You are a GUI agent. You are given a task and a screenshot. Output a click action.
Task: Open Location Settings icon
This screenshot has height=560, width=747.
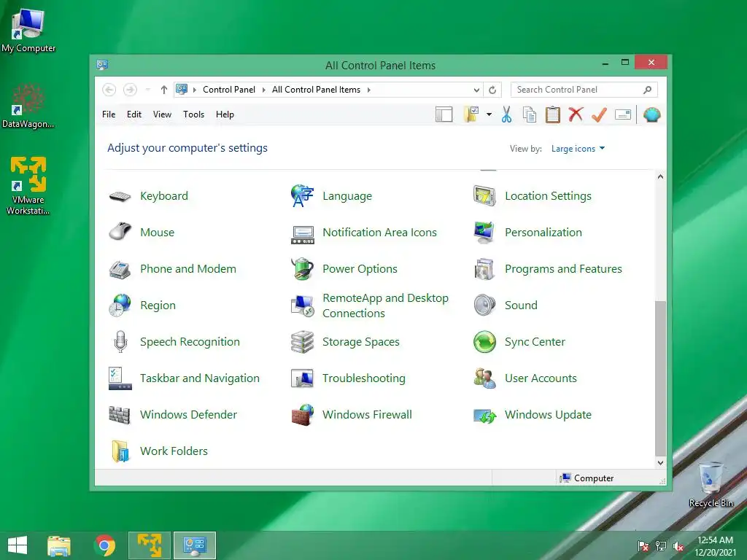tap(484, 196)
